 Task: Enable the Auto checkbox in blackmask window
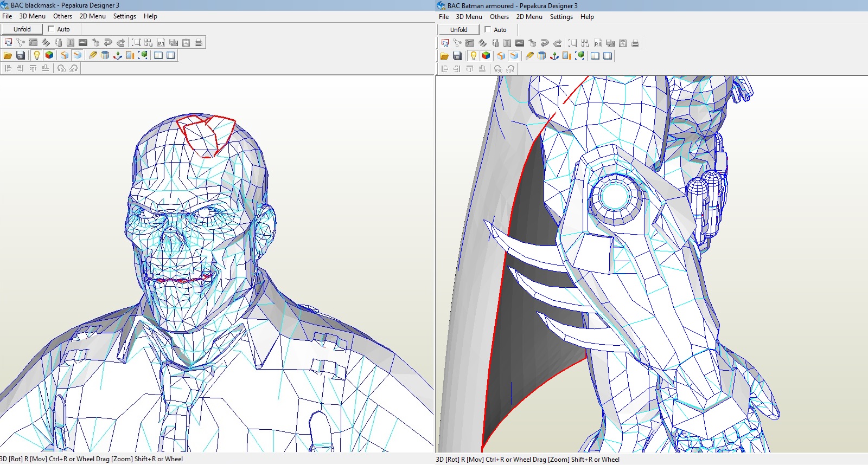tap(51, 29)
